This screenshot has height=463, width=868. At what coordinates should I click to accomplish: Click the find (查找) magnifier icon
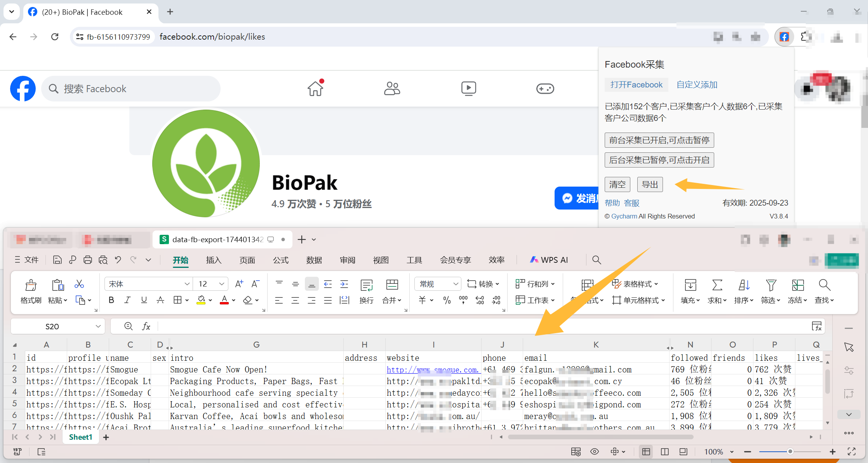click(x=824, y=286)
